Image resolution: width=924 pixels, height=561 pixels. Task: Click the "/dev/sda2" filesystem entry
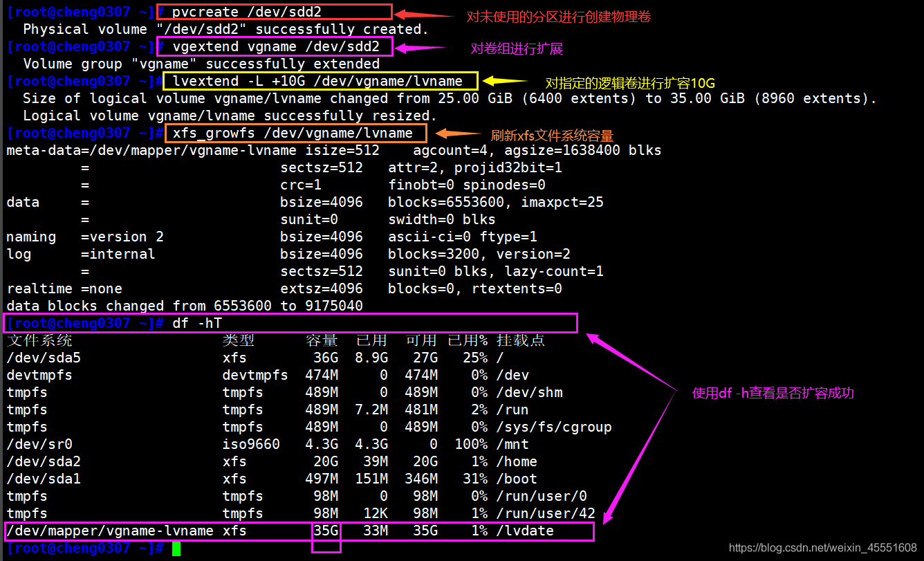44,461
